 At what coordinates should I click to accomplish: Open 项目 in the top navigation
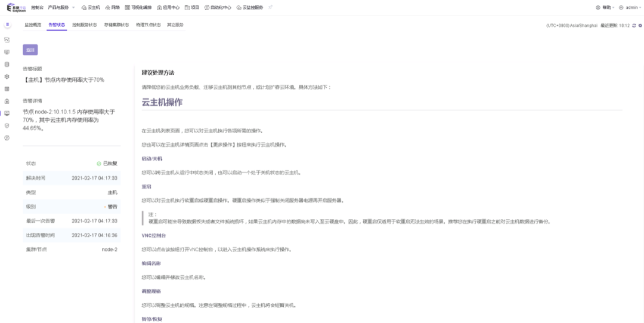195,7
